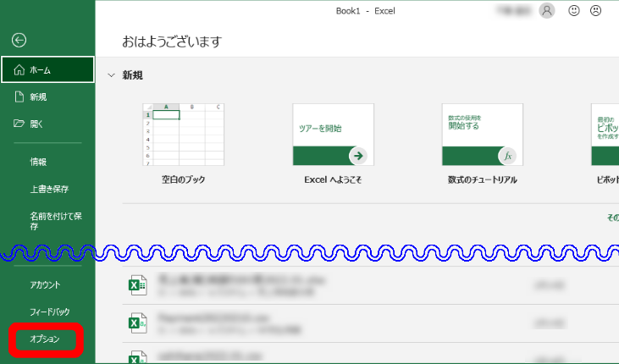
Task: Open オプション in the sidebar
Action: click(x=45, y=339)
